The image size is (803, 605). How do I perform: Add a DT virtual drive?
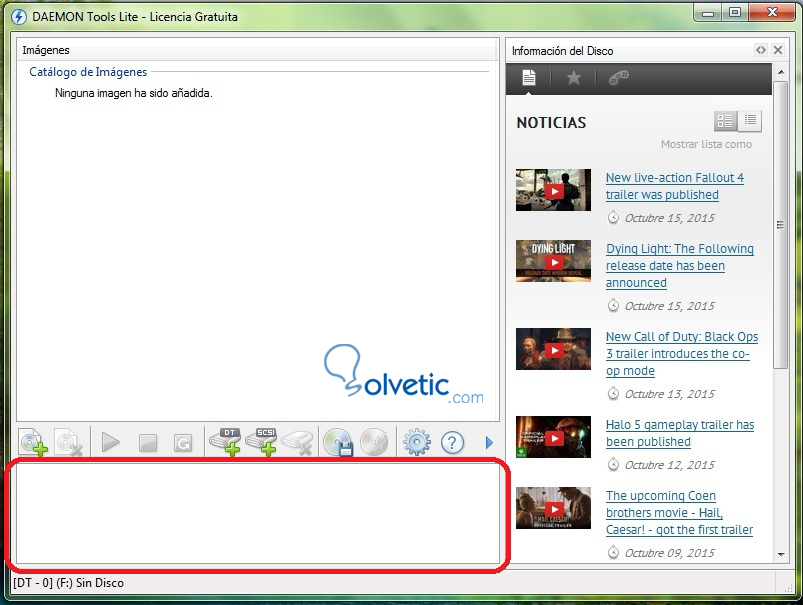[x=225, y=442]
